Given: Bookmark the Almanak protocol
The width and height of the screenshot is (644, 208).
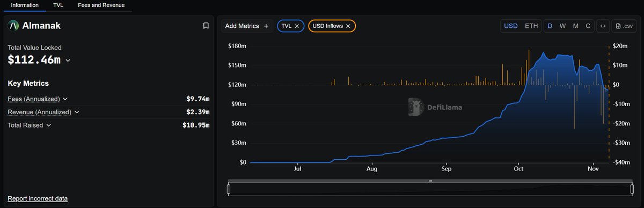Looking at the screenshot, I should (206, 25).
